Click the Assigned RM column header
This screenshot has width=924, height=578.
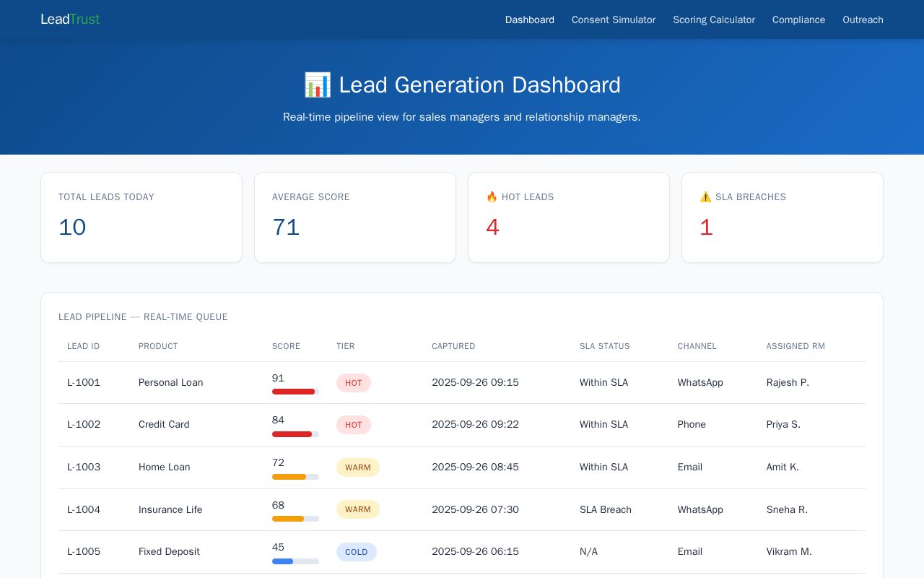[796, 346]
